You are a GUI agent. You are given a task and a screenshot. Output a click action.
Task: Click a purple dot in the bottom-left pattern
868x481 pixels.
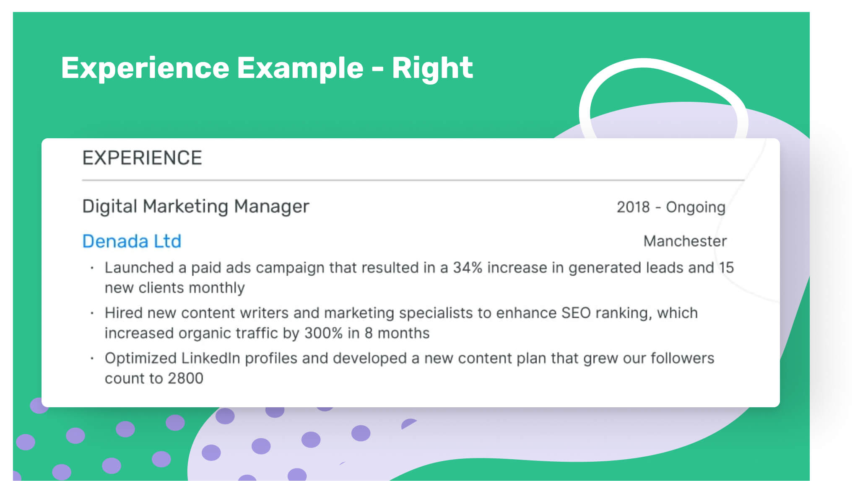click(75, 436)
